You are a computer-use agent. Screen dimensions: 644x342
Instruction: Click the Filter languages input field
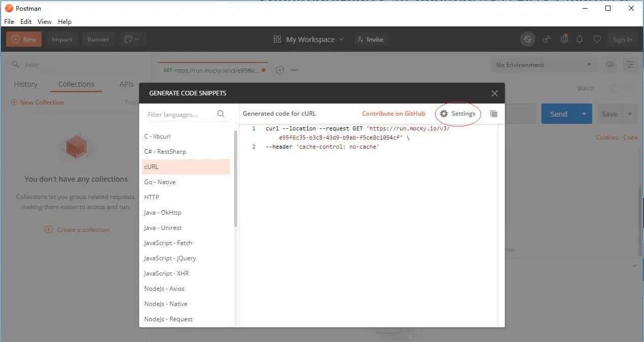[180, 114]
